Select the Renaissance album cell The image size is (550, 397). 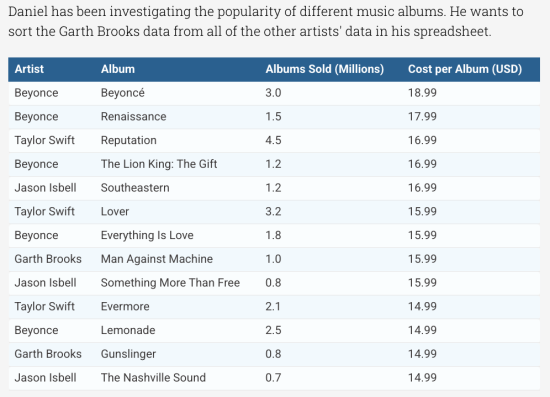pyautogui.click(x=134, y=116)
